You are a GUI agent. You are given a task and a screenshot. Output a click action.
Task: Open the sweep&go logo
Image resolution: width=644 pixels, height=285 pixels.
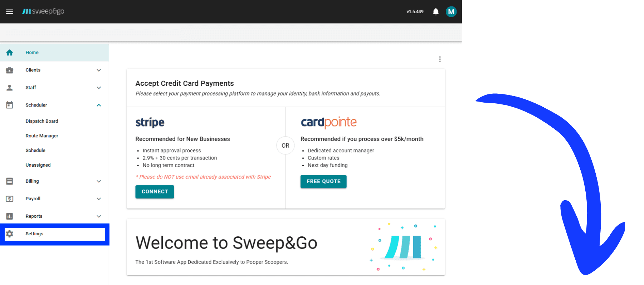(x=43, y=11)
